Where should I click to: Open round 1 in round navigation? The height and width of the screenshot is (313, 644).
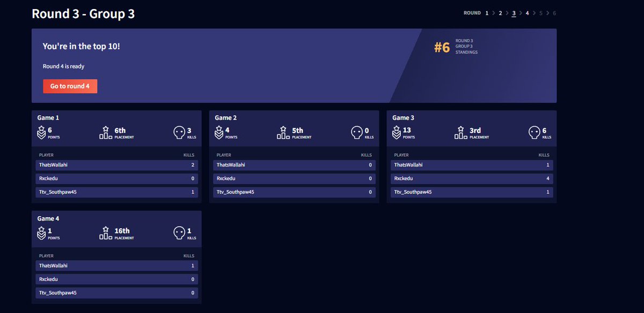(487, 13)
